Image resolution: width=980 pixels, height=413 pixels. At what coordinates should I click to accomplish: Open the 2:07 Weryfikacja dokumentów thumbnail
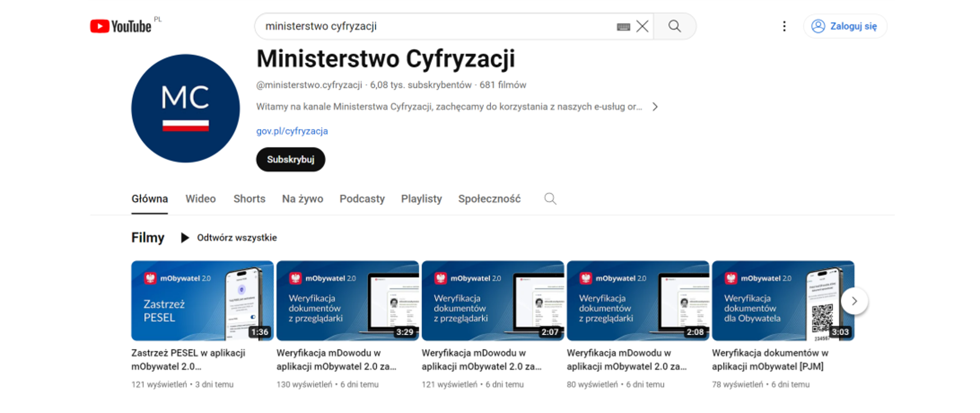(493, 301)
